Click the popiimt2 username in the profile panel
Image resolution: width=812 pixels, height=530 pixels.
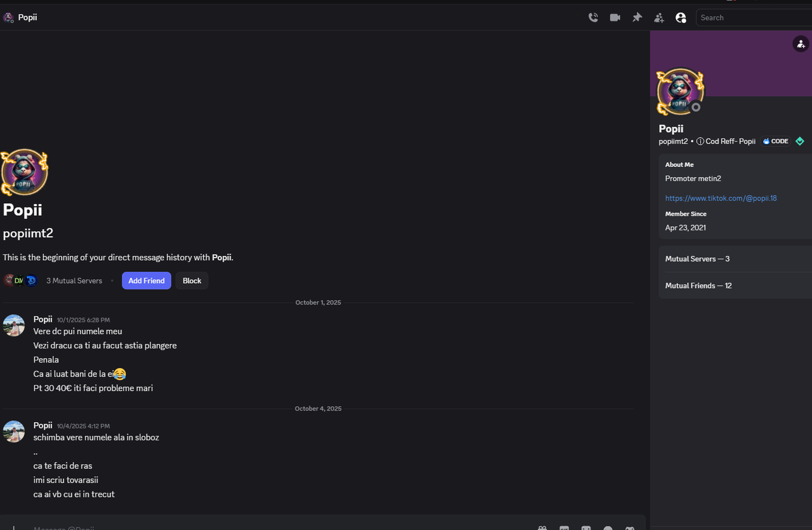click(x=673, y=142)
